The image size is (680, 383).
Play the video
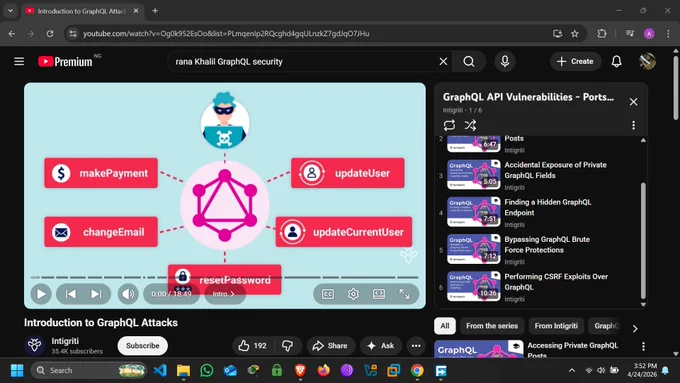click(x=41, y=294)
